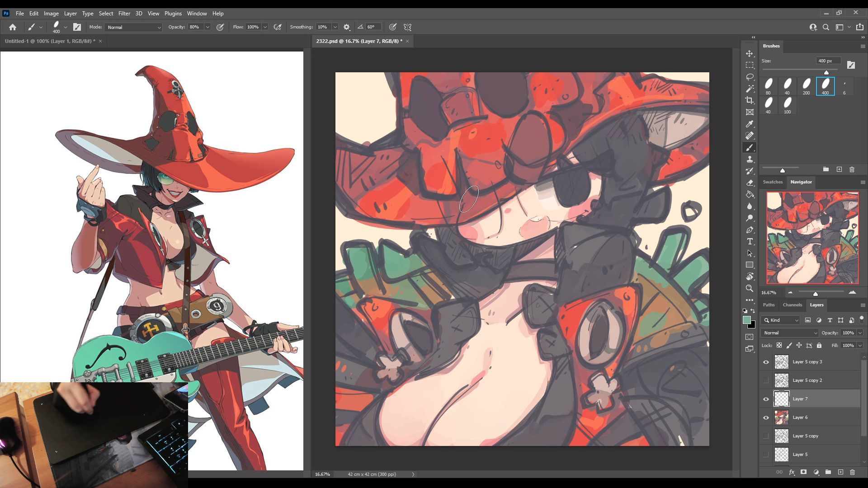Adjust the brush Size slider

pyautogui.click(x=826, y=72)
